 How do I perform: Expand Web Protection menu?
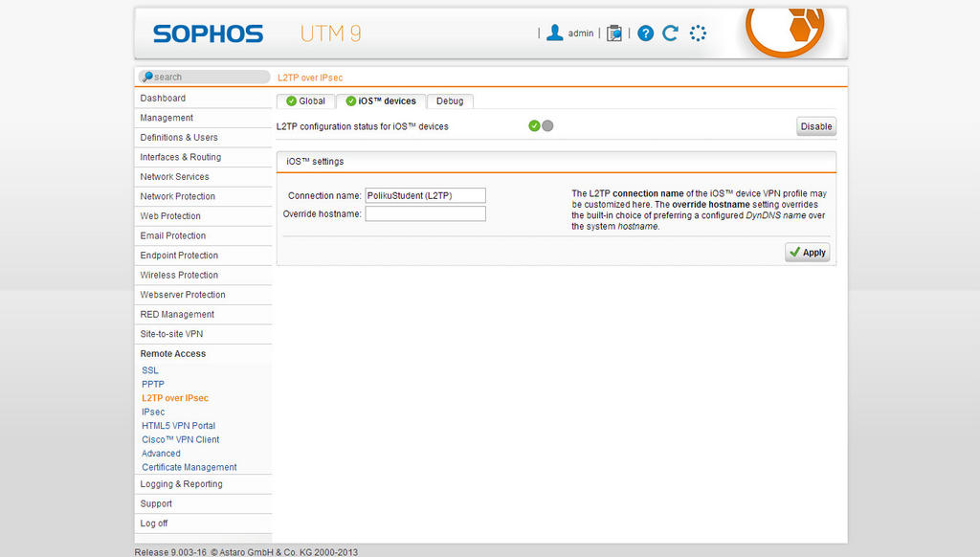203,216
